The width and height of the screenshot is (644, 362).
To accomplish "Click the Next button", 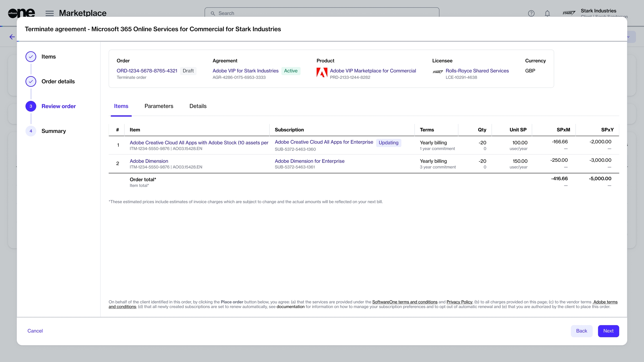I will coord(608,331).
